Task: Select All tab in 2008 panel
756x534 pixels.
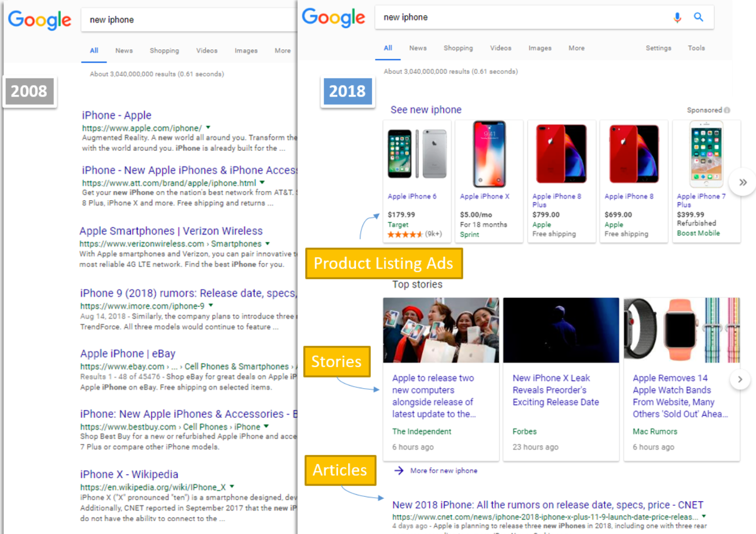Action: coord(94,51)
